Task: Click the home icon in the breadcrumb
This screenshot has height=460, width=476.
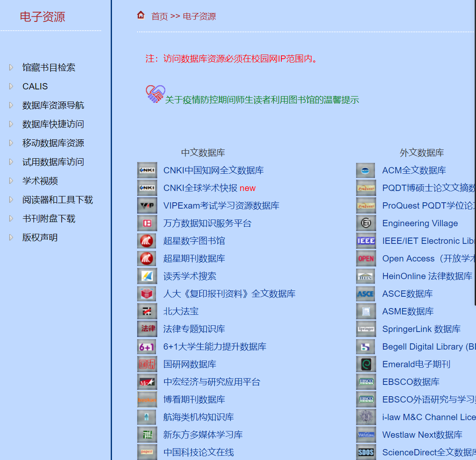Action: (141, 15)
